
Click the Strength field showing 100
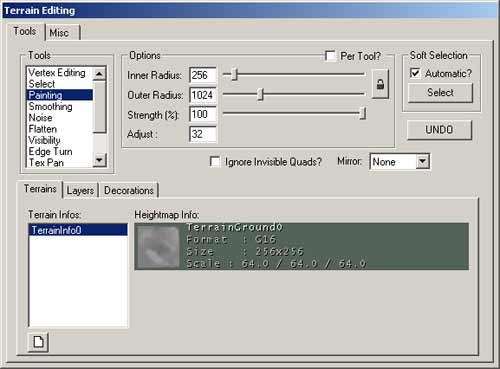point(203,114)
